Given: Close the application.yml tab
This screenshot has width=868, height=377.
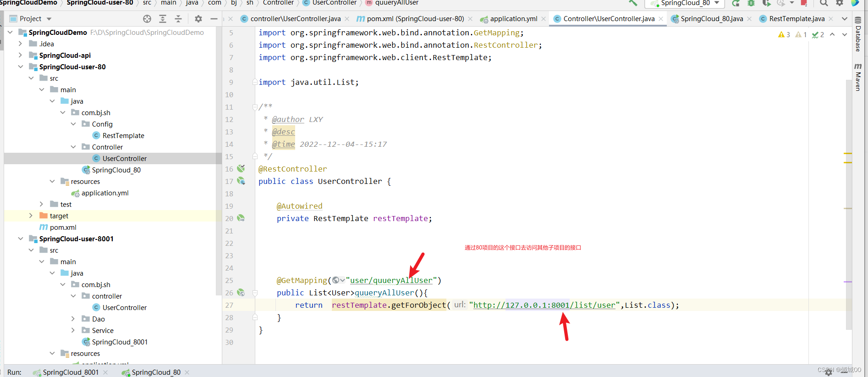Looking at the screenshot, I should [x=544, y=19].
